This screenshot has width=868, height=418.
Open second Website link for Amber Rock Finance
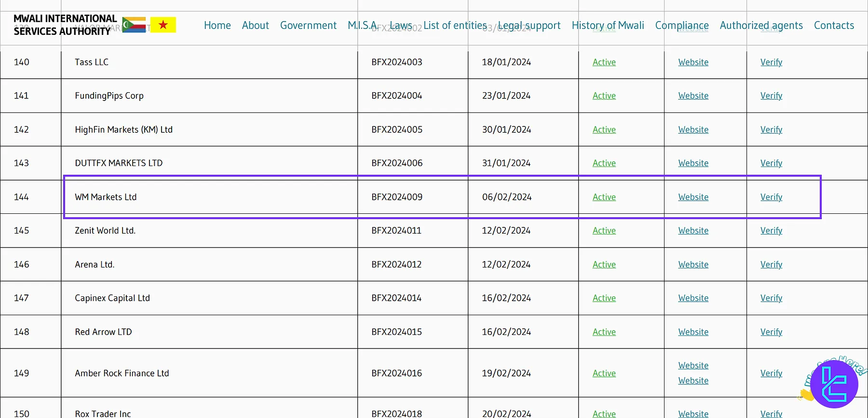(693, 381)
